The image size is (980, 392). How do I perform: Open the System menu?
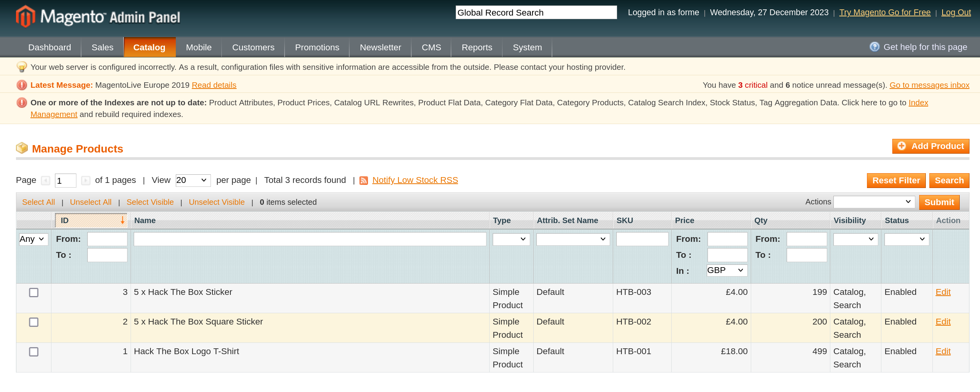tap(527, 47)
